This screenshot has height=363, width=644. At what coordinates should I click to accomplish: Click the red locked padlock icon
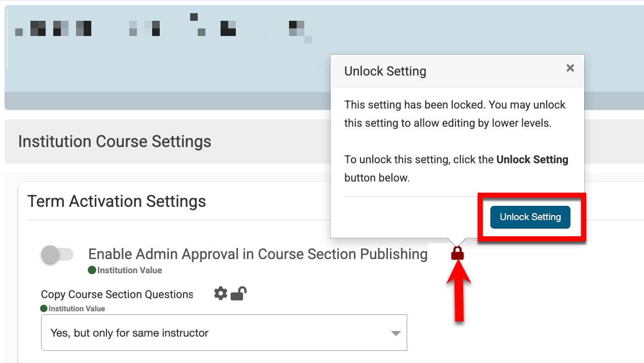(x=457, y=253)
